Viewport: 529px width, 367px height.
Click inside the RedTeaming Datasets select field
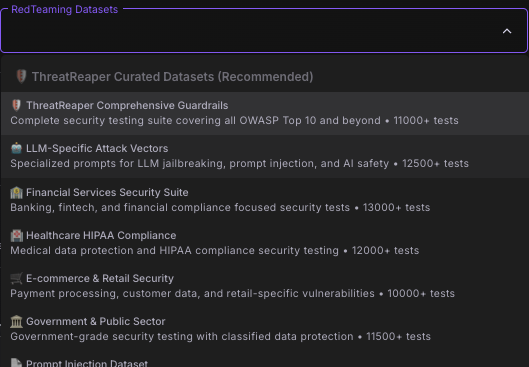(264, 31)
